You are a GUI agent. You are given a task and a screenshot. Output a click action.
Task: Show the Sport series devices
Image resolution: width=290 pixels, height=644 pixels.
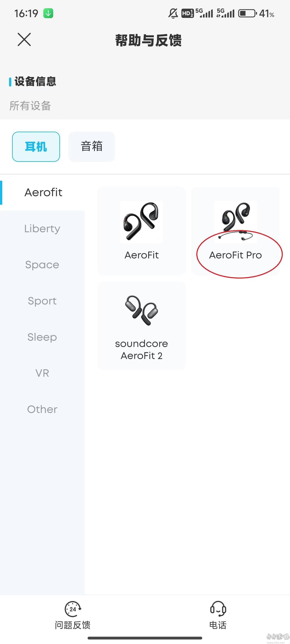pos(42,301)
